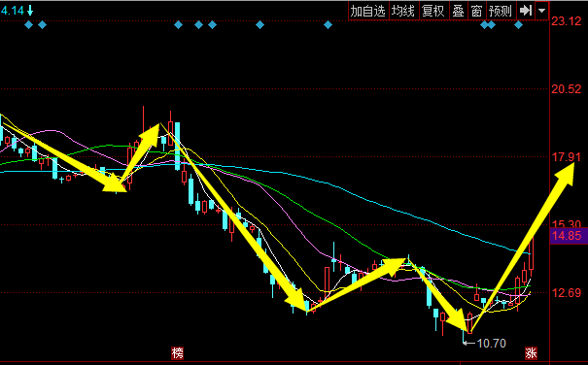
Task: Click the leftmost blue diamond event marker
Action: [28, 25]
